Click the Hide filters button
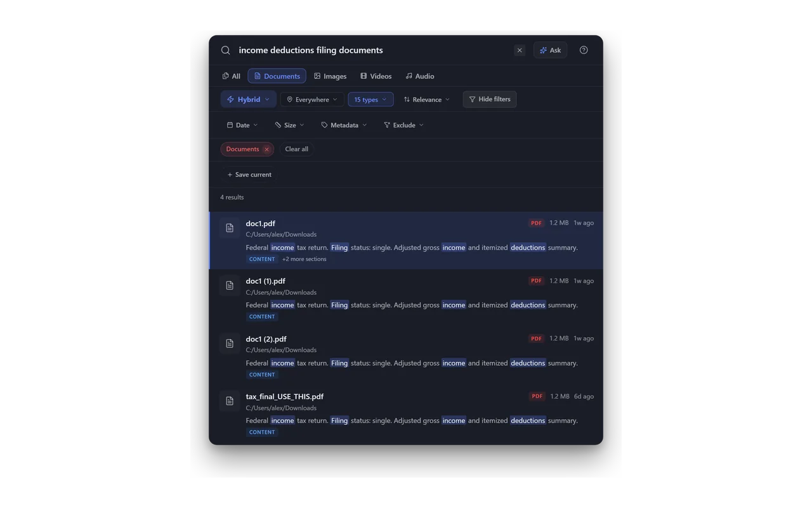 489,99
